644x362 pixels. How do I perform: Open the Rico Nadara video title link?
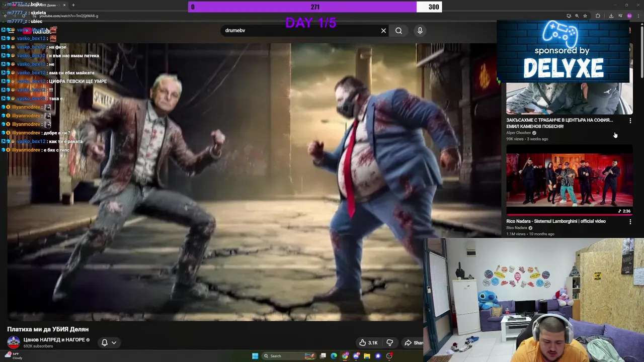[556, 221]
